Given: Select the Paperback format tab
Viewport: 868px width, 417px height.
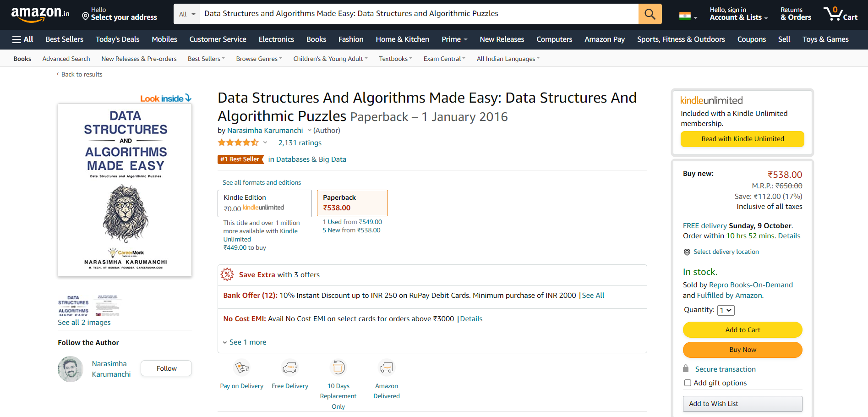Looking at the screenshot, I should pos(352,203).
